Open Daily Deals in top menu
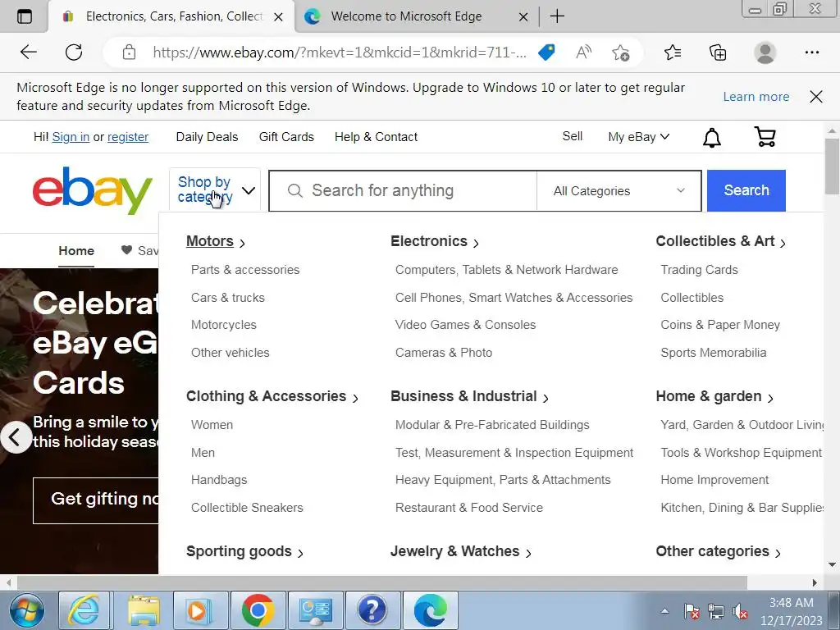 click(207, 137)
